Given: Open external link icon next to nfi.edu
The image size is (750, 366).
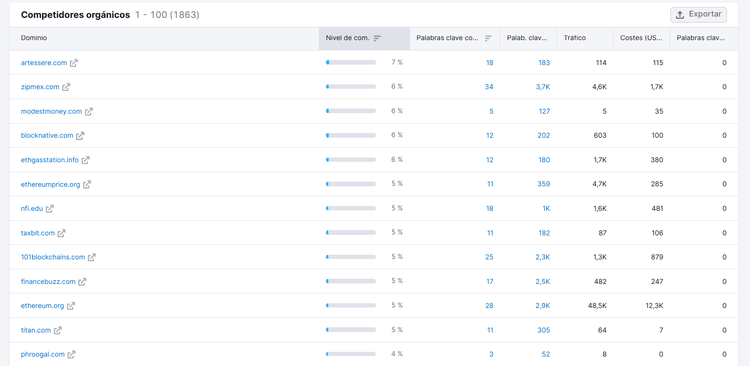Looking at the screenshot, I should click(x=50, y=209).
